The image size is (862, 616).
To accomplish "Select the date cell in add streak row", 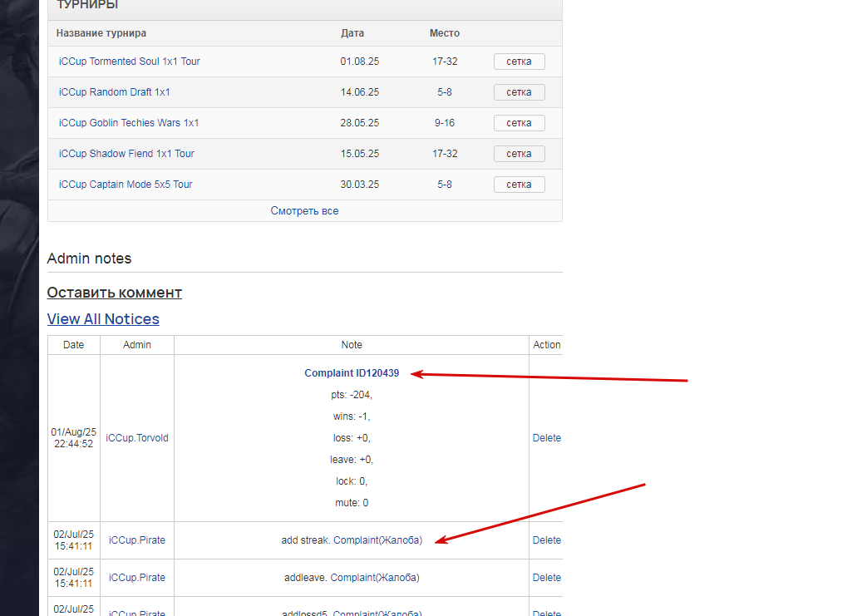I will pyautogui.click(x=74, y=540).
